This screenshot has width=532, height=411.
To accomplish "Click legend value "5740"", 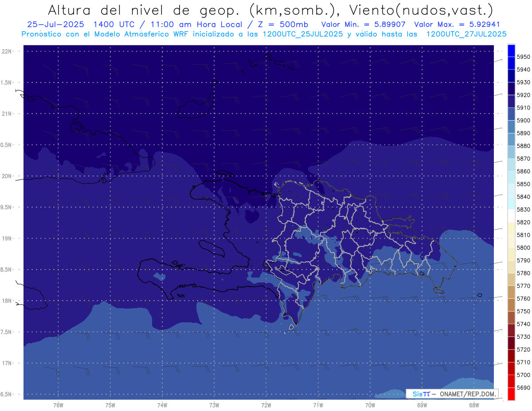I will click(x=523, y=324).
